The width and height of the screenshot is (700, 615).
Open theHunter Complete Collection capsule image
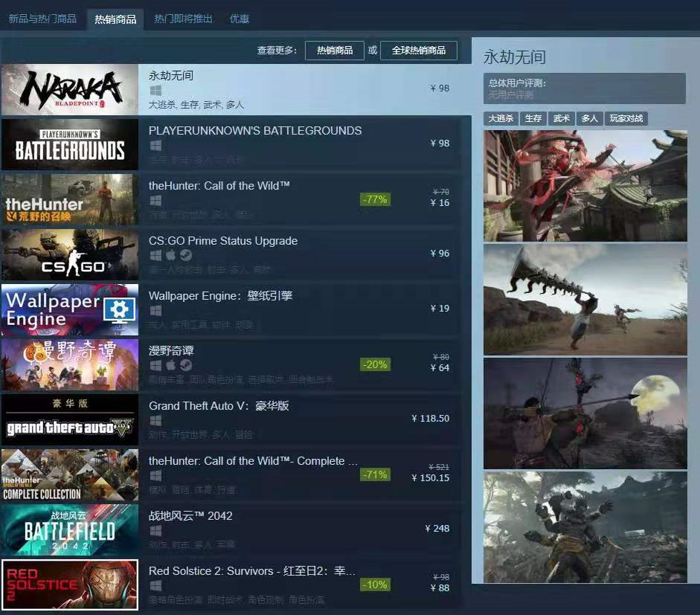[x=70, y=475]
